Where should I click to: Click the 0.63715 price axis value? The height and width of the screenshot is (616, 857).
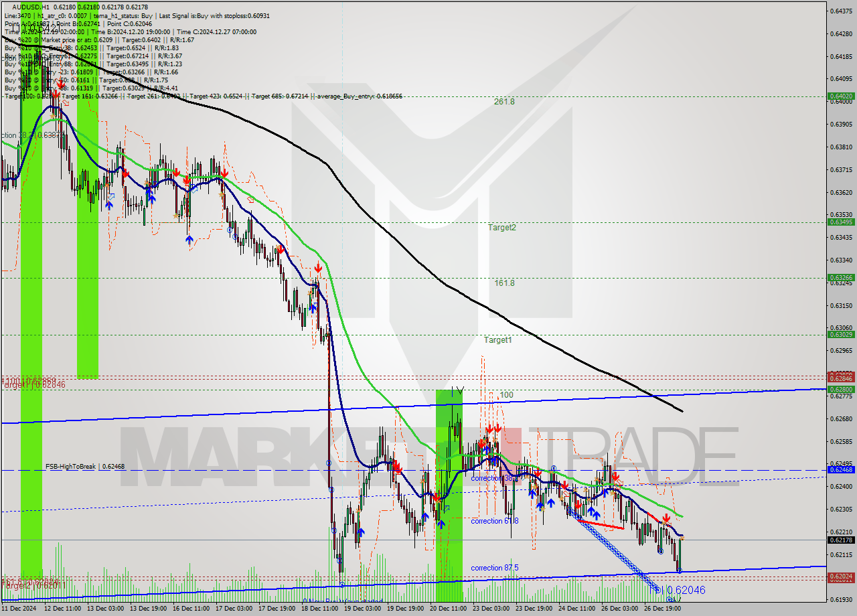coord(842,169)
